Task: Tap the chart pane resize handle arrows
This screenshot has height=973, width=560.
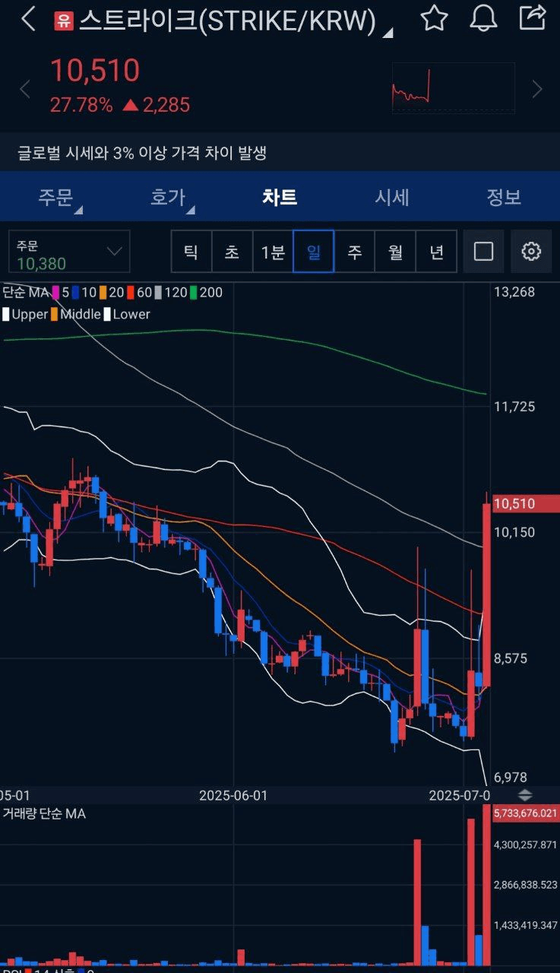Action: click(525, 795)
